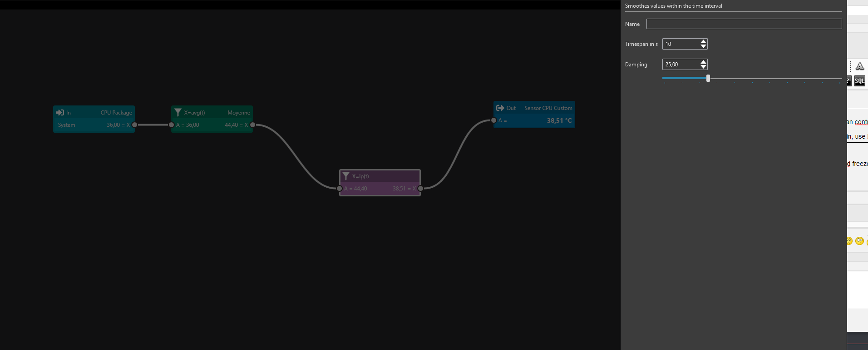
Task: Click the '36,00 = X' value on In node
Action: (118, 125)
